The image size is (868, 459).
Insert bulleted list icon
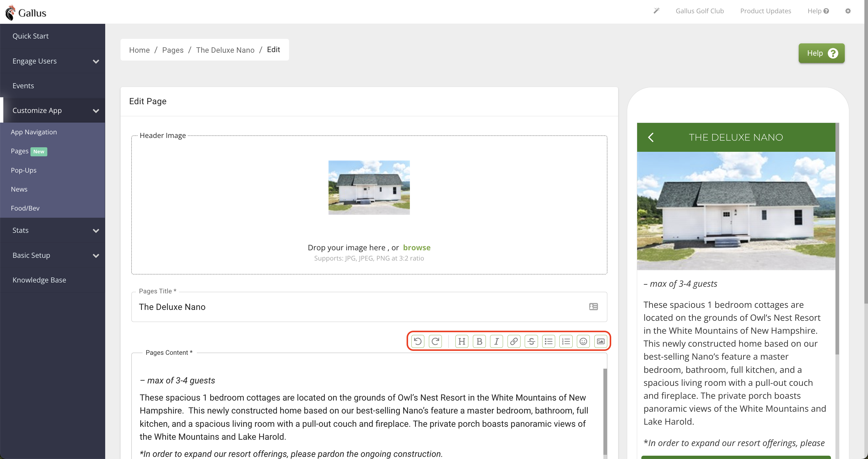click(549, 341)
